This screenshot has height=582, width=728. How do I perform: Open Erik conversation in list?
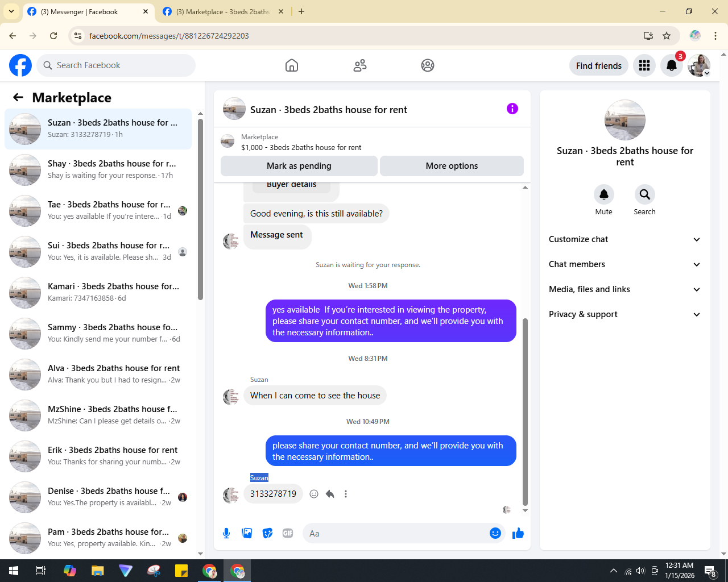tap(98, 456)
